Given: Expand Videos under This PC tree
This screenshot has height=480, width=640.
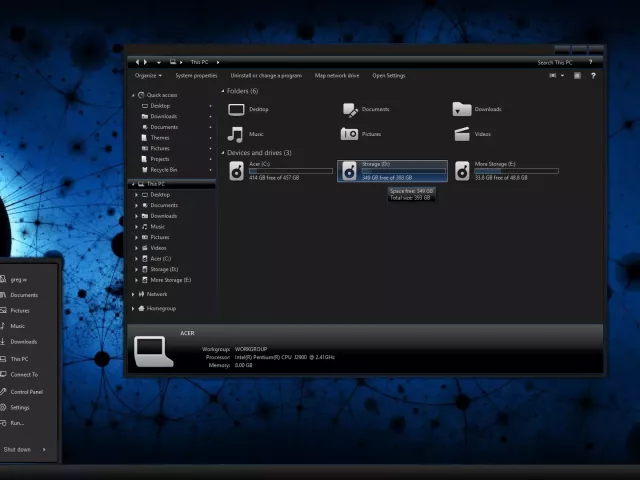Looking at the screenshot, I should (x=136, y=248).
